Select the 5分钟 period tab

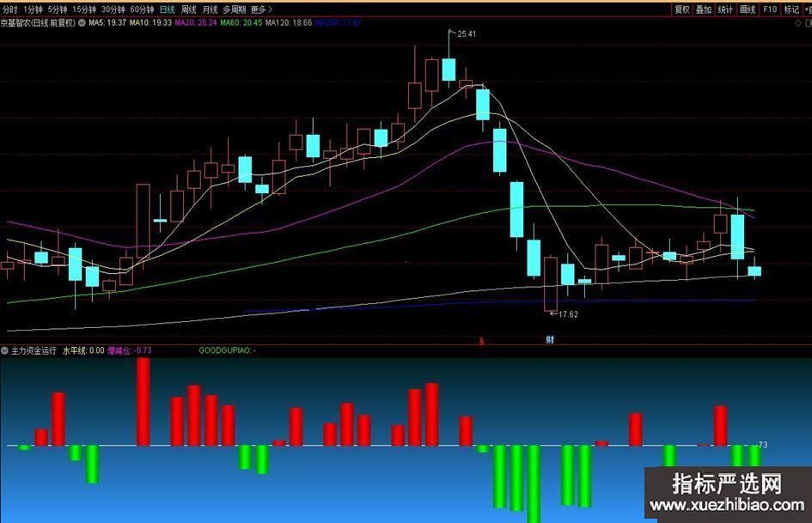pyautogui.click(x=58, y=9)
